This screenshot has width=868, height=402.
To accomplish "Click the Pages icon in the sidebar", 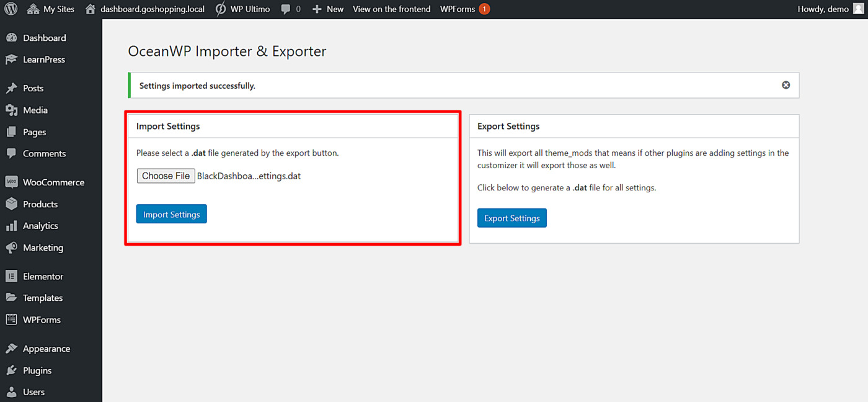I will [11, 132].
